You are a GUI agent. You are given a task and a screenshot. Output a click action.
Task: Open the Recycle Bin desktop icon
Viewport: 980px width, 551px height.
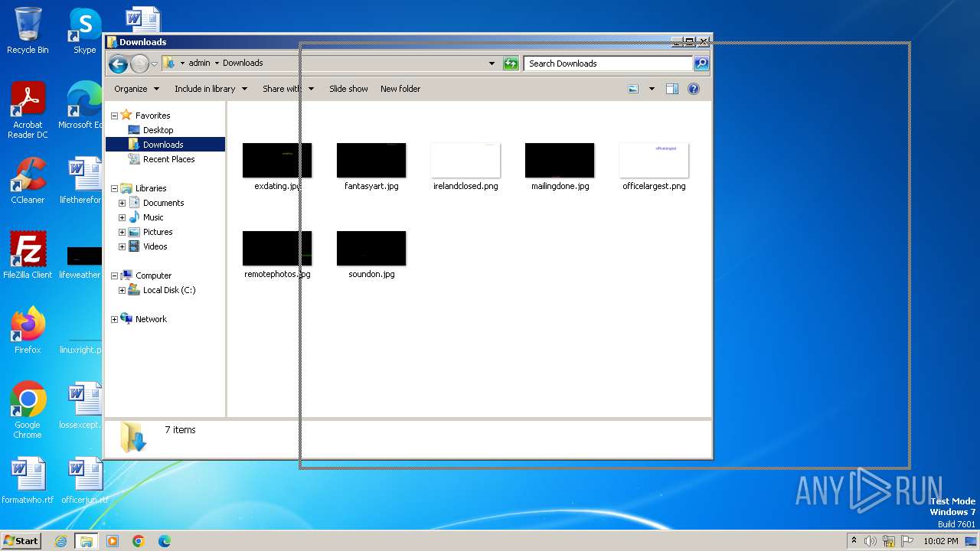(x=28, y=31)
